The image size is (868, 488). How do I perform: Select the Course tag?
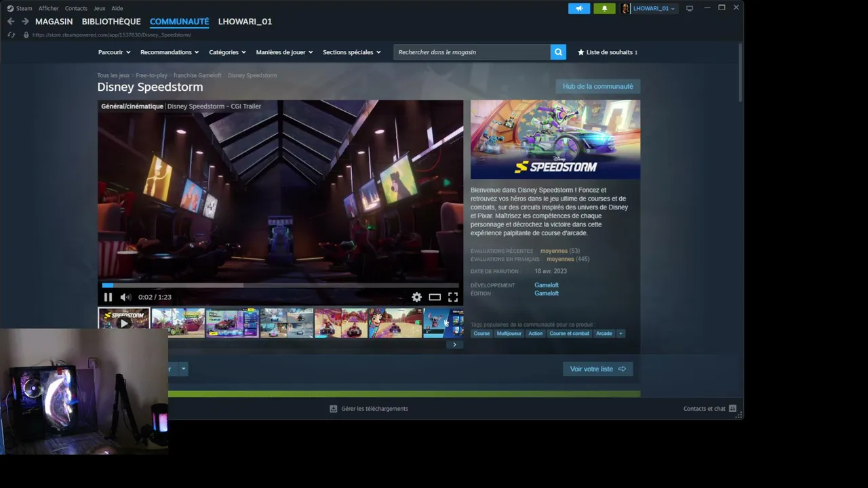pyautogui.click(x=481, y=333)
